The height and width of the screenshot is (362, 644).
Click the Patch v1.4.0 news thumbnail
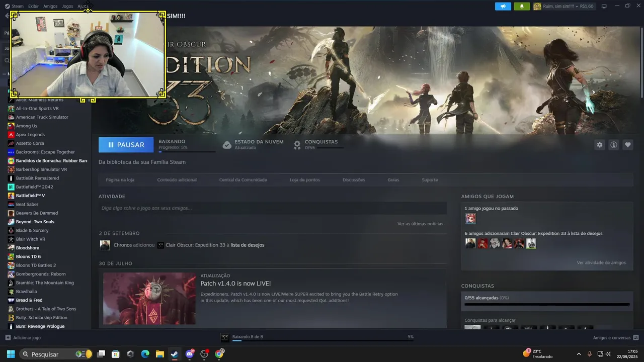(x=149, y=299)
